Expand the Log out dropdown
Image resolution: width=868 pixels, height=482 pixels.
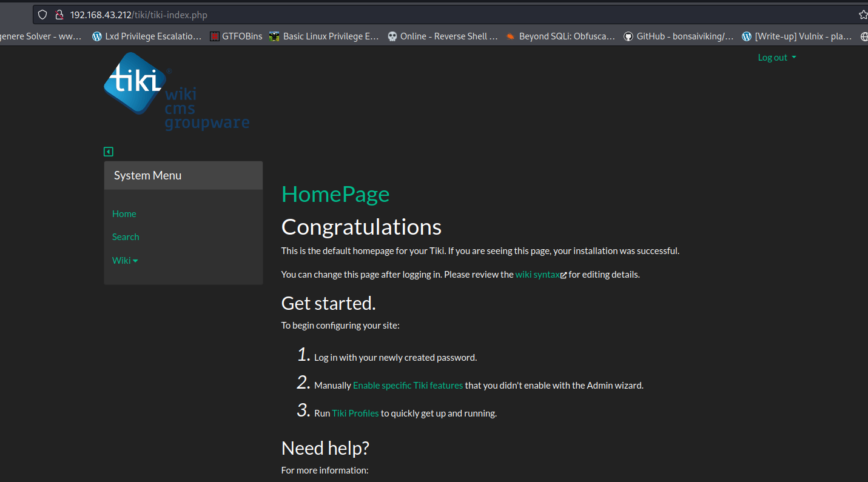[776, 58]
